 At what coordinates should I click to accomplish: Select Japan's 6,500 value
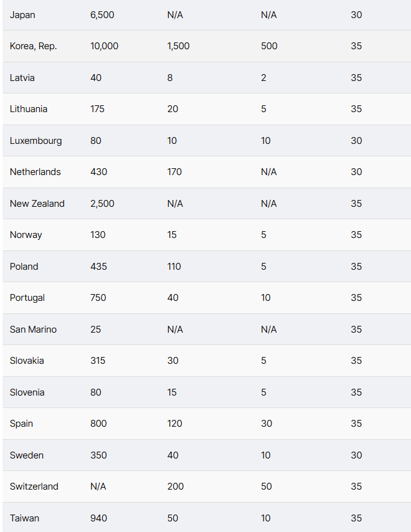pos(102,15)
